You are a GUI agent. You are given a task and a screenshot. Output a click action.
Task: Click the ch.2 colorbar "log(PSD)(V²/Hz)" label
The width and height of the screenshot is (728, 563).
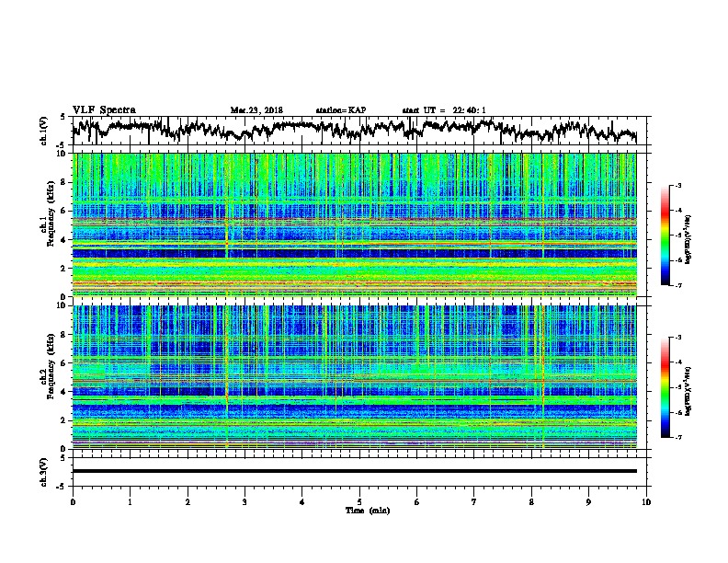tap(688, 391)
